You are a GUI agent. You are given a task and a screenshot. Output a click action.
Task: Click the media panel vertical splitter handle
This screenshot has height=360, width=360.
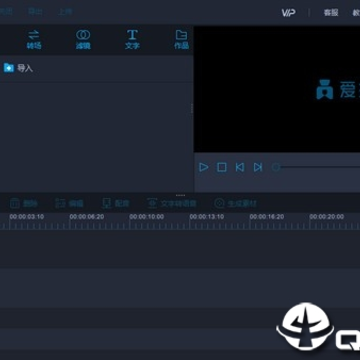[192, 108]
